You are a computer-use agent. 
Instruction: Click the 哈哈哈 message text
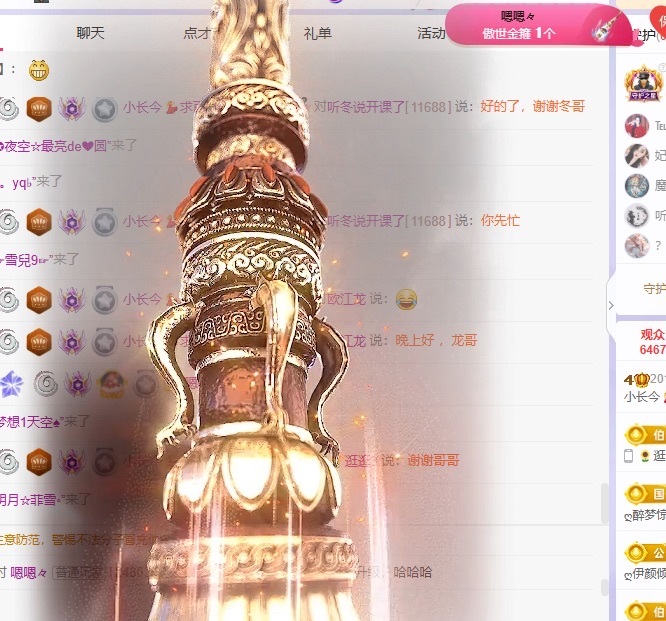point(412,573)
